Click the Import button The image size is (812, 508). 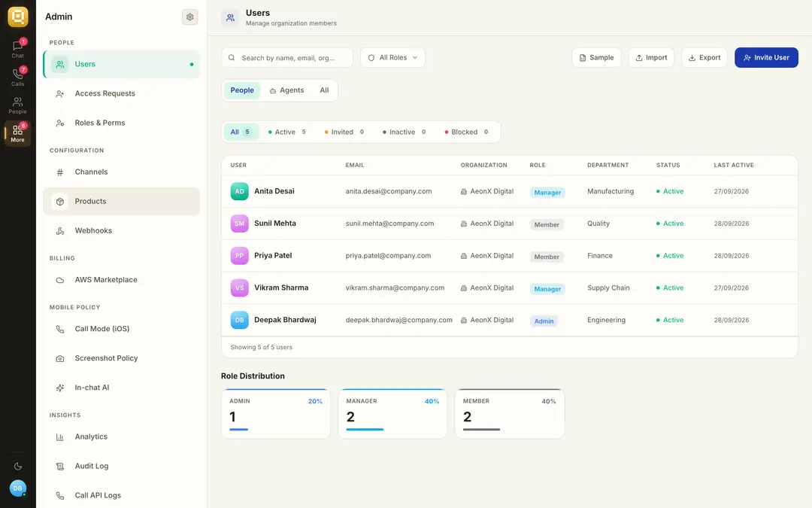click(651, 57)
